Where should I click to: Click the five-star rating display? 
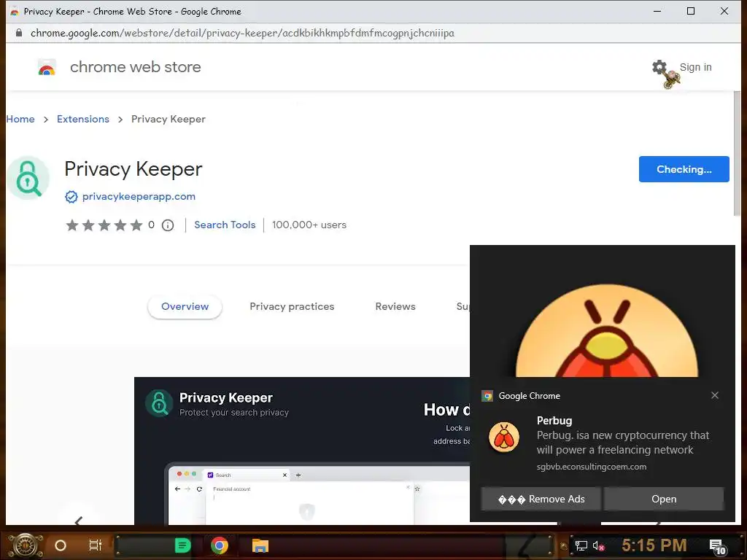[104, 225]
